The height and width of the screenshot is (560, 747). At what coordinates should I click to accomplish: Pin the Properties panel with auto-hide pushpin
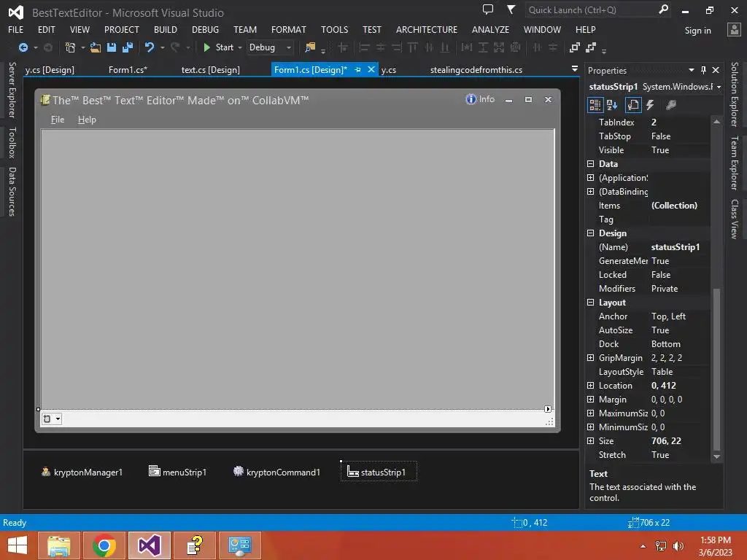point(704,70)
